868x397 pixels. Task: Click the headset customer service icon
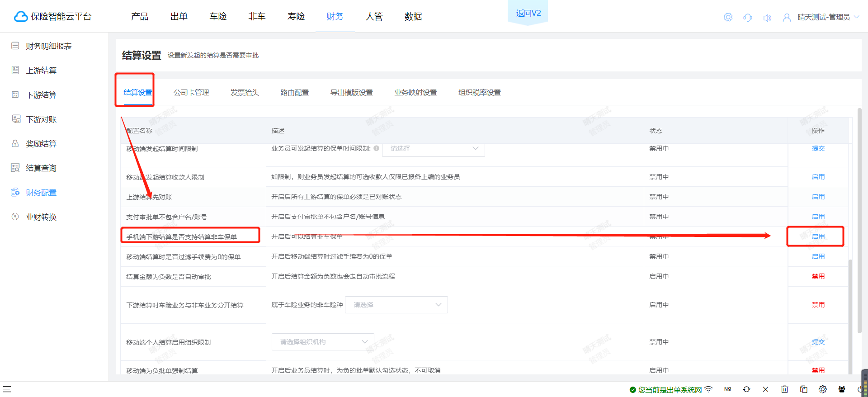pos(748,18)
